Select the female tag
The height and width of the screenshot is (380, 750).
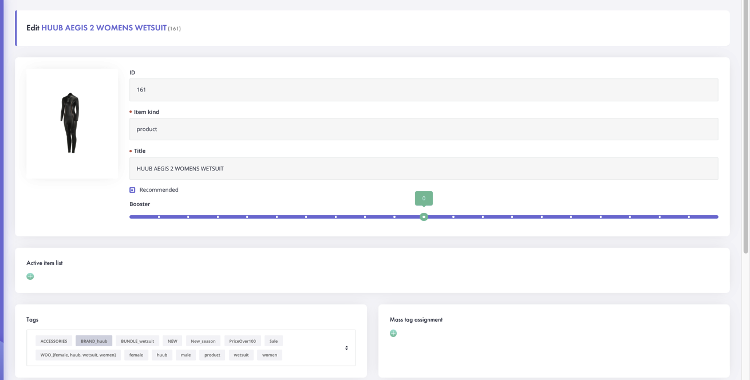tap(136, 355)
